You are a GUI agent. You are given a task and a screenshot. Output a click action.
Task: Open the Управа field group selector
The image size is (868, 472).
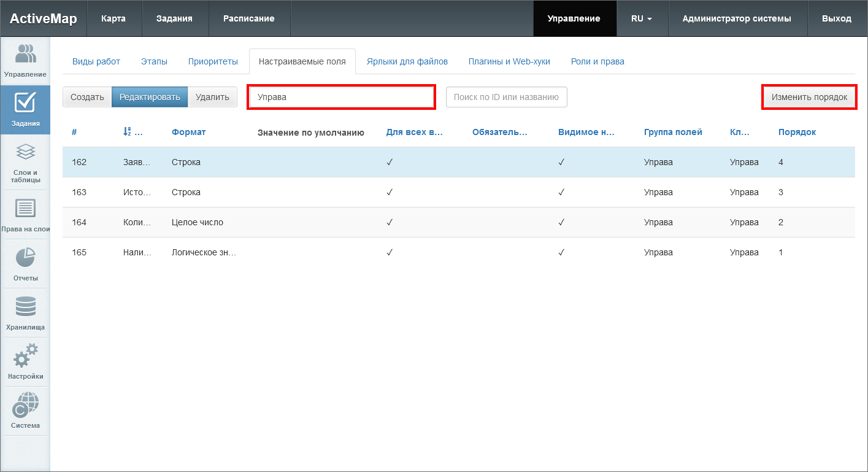(341, 97)
